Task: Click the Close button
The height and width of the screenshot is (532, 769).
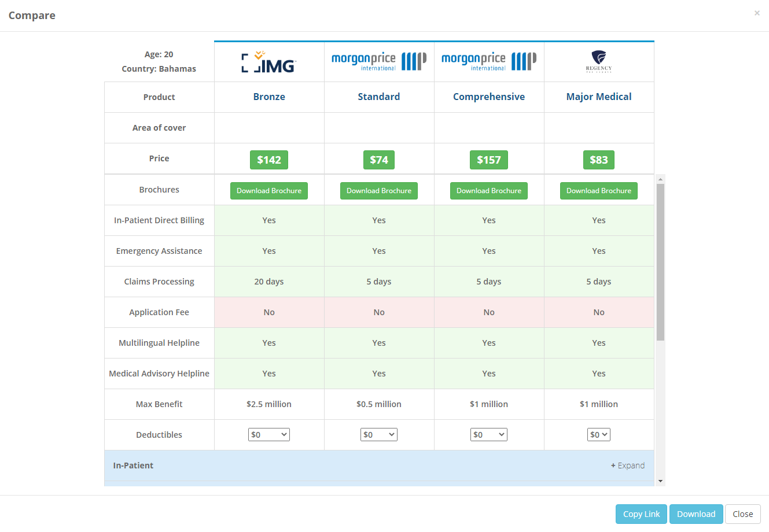Action: [743, 514]
